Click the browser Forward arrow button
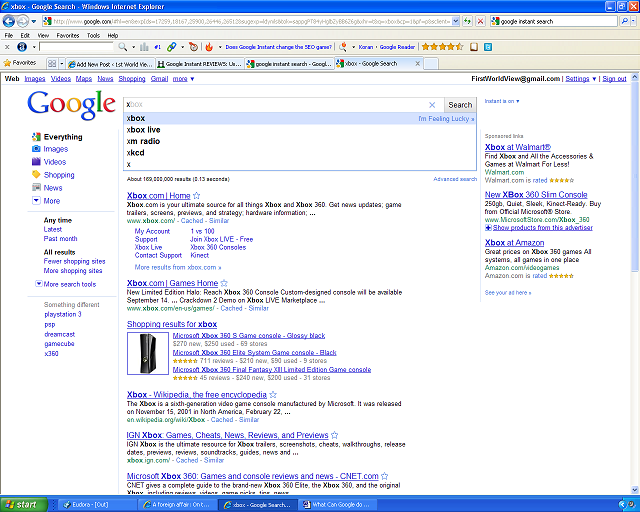640x512 pixels. [x=23, y=21]
